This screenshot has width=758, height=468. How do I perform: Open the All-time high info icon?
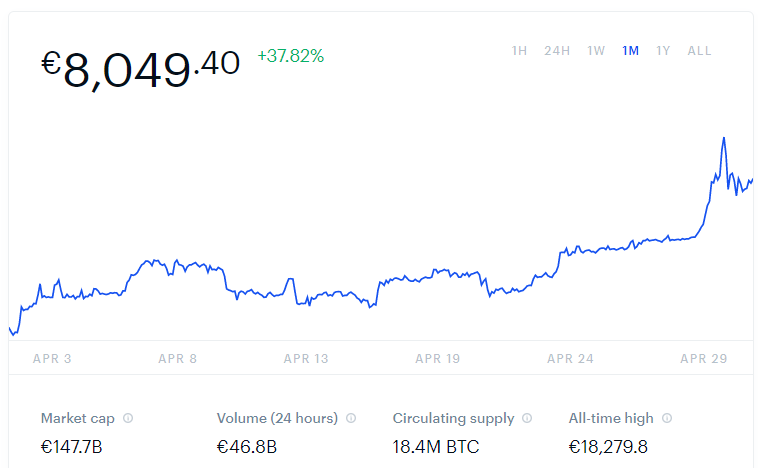[x=667, y=418]
